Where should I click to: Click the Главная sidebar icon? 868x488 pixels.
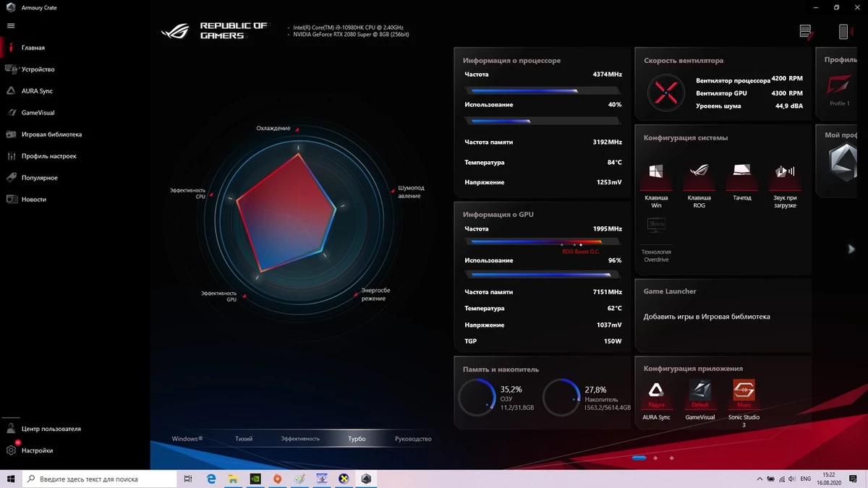(x=11, y=48)
